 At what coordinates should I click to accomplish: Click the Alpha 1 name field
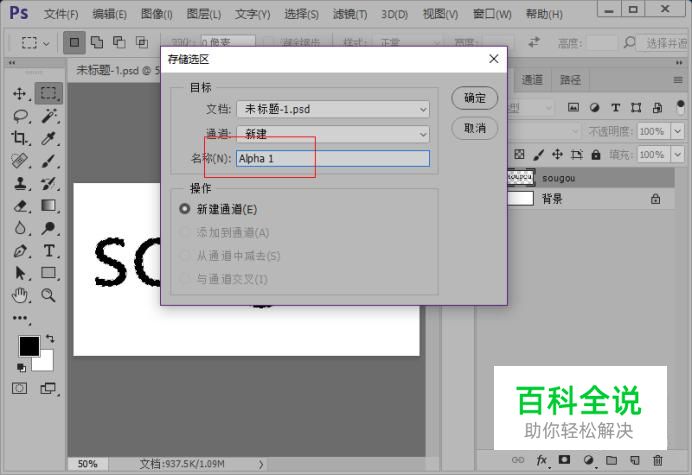tap(333, 158)
